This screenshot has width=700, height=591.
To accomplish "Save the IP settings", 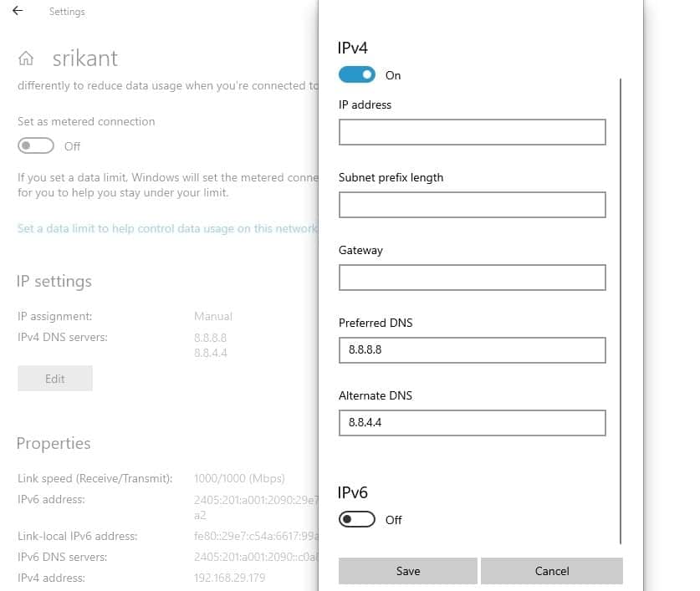I will [x=408, y=571].
